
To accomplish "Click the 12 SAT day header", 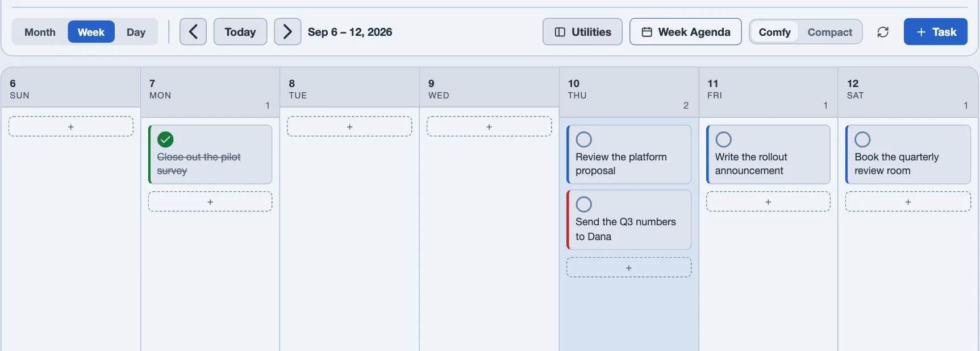I will (x=908, y=93).
